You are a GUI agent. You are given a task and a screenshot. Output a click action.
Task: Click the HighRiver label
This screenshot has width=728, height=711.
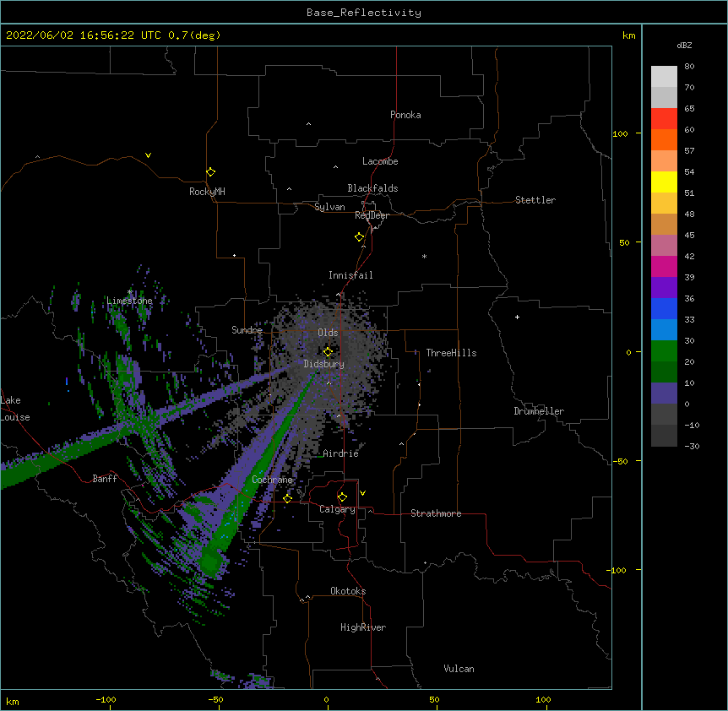[363, 627]
